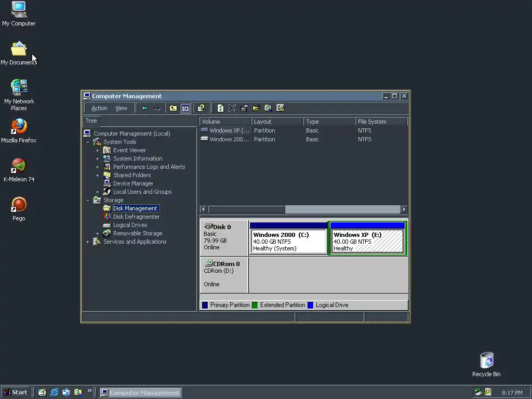This screenshot has width=532, height=399.
Task: Select Disk Defragmenter in the tree
Action: click(136, 217)
